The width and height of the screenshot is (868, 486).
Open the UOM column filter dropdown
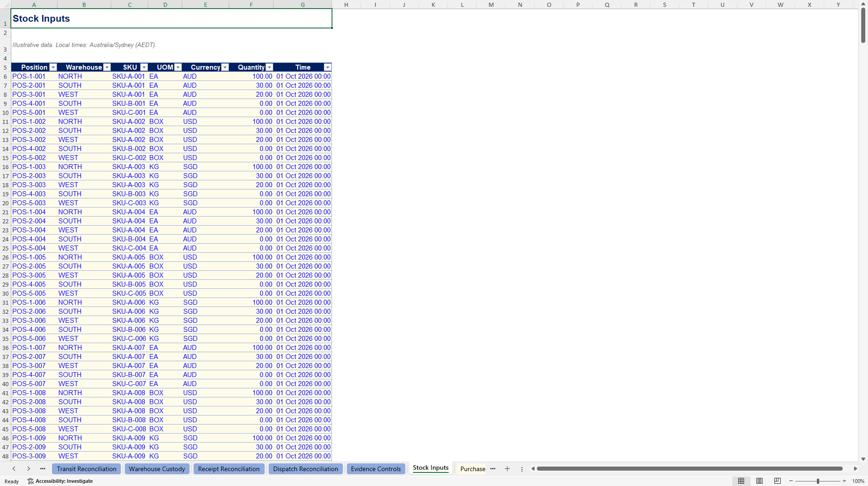coord(178,67)
